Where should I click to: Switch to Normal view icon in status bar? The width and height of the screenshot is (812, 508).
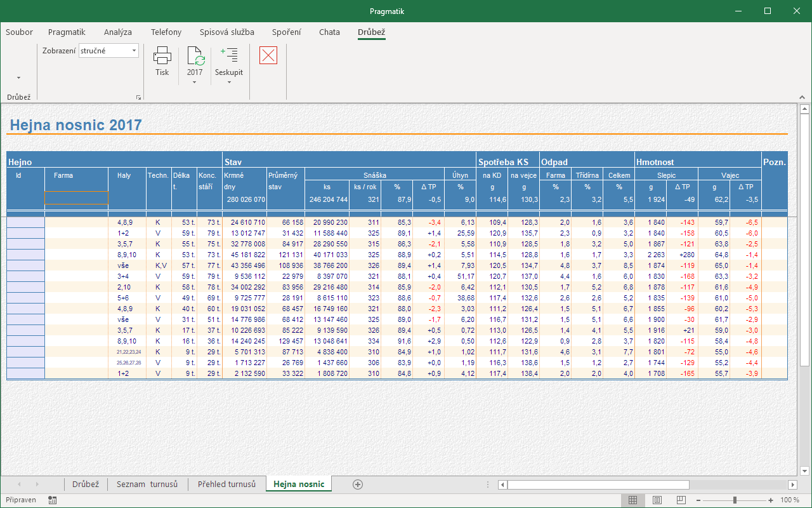click(x=632, y=500)
